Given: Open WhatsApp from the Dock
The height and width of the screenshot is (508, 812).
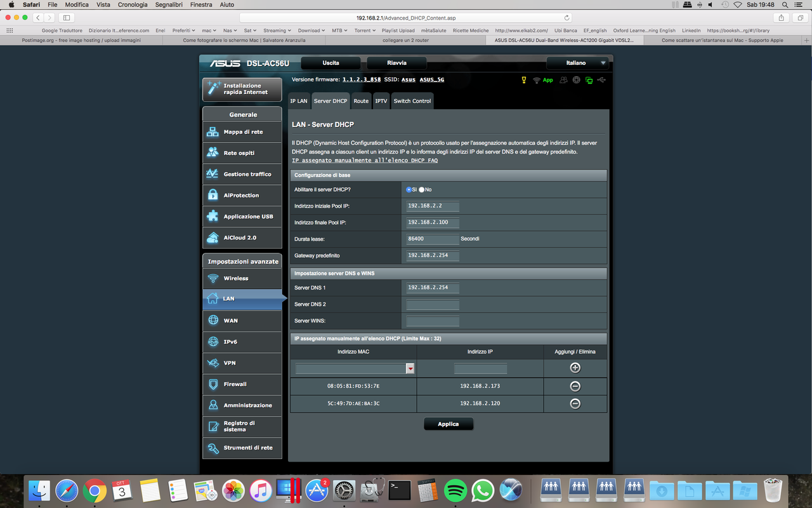Looking at the screenshot, I should (483, 490).
